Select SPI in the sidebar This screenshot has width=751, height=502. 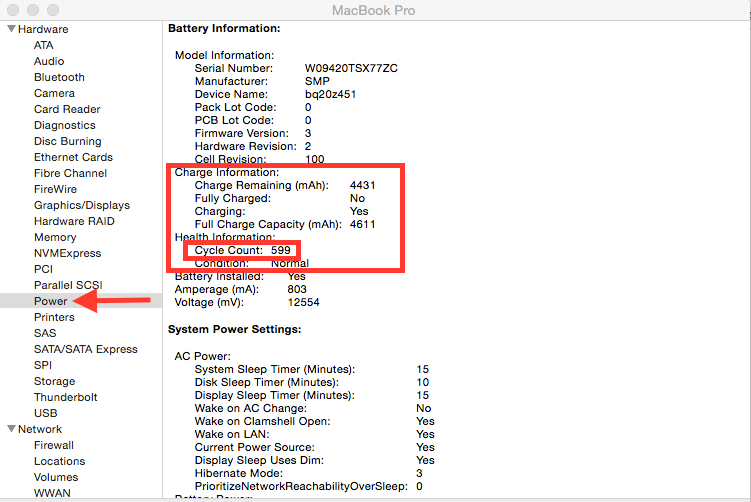click(x=43, y=365)
